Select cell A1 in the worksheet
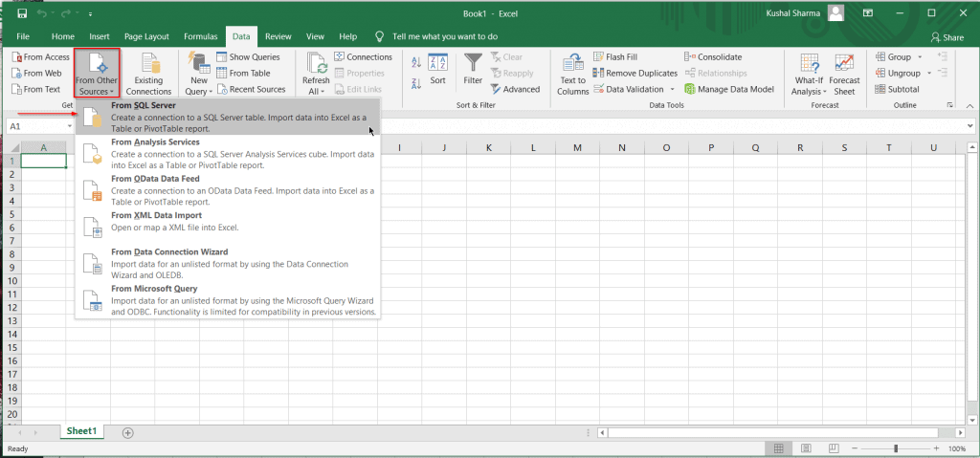The image size is (980, 458). [x=44, y=162]
